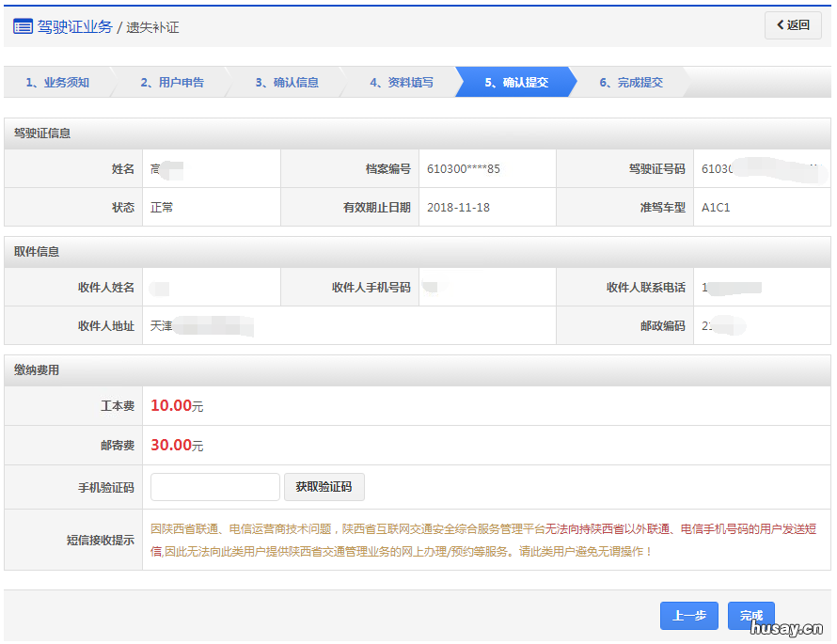The width and height of the screenshot is (837, 644).
Task: Click the 获取验证码 button
Action: (324, 487)
